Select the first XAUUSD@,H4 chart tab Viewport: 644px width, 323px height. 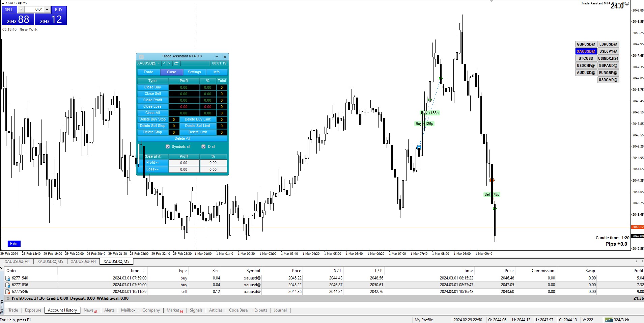pyautogui.click(x=17, y=262)
